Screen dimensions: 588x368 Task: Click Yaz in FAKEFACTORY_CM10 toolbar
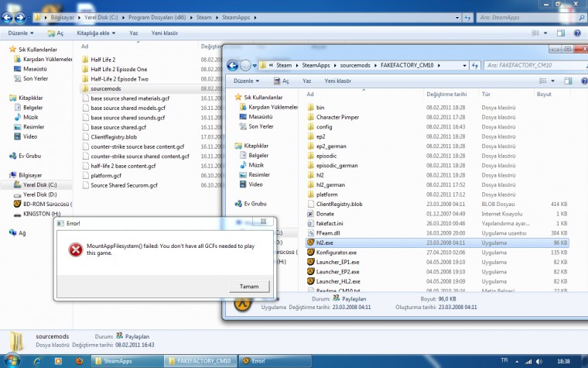point(306,81)
